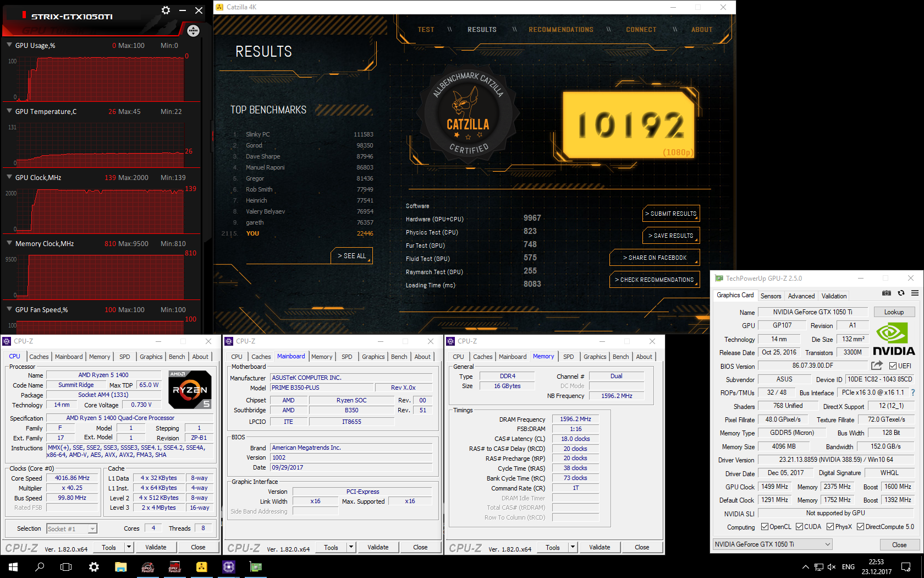
Task: Toggle the OpenCL checkbox
Action: pos(765,527)
